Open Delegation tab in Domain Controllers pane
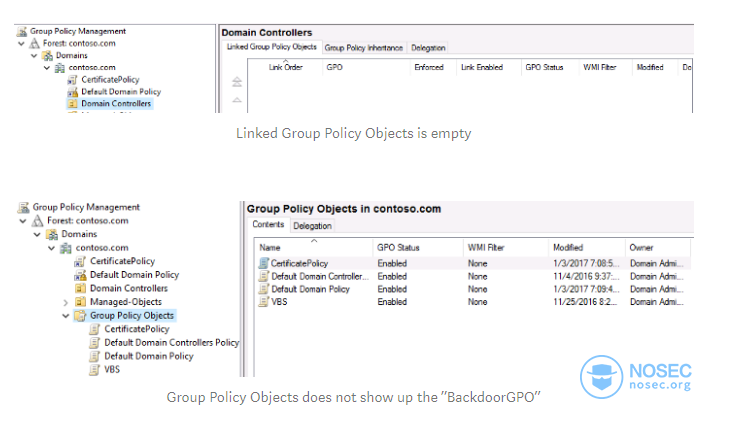Viewport: 744px width, 423px height. point(428,48)
